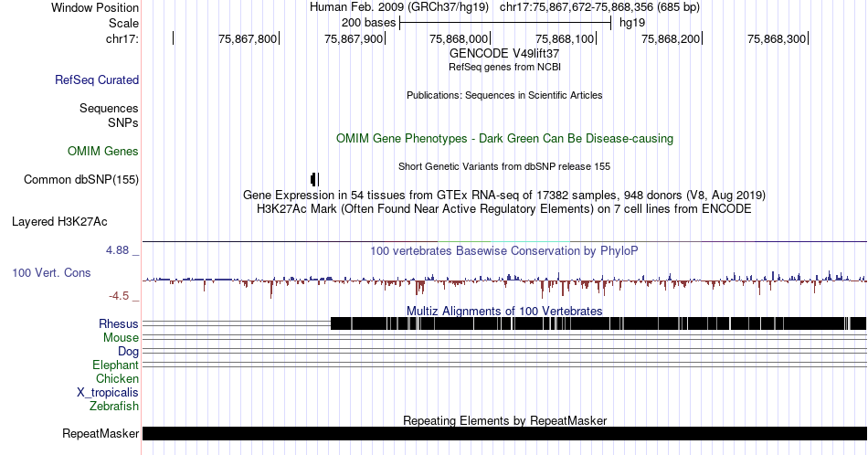868x455 pixels.
Task: Select the Dog alignment row label
Action: click(129, 352)
